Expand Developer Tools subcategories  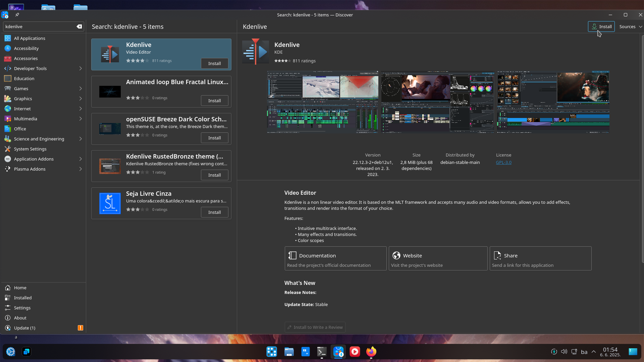80,68
